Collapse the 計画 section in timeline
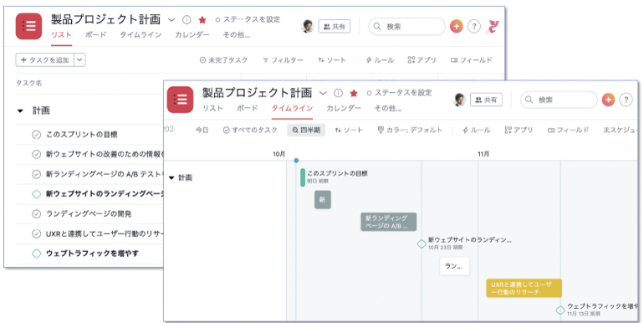This screenshot has width=644, height=323. pyautogui.click(x=171, y=178)
